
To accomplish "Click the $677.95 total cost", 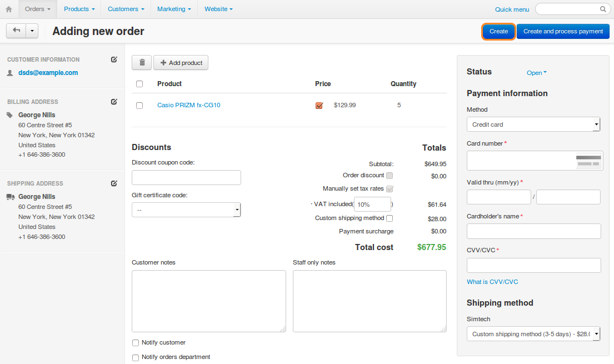I will (432, 247).
